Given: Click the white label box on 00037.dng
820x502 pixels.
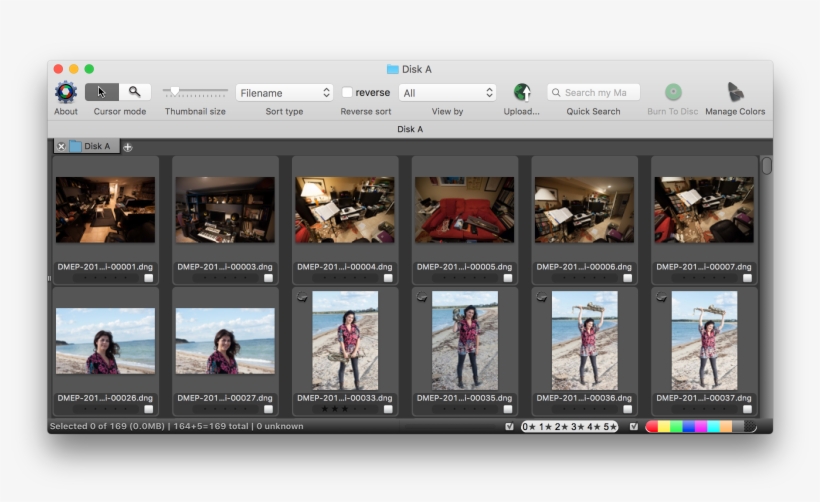Looking at the screenshot, I should [x=747, y=409].
